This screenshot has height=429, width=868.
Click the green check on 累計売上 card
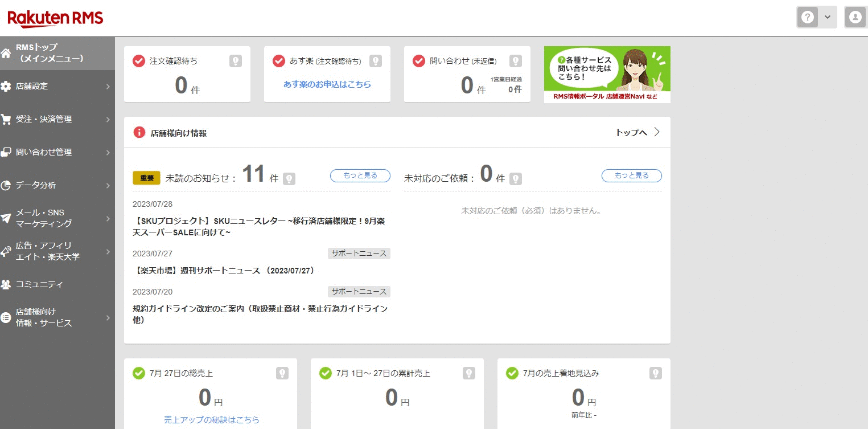pos(325,373)
